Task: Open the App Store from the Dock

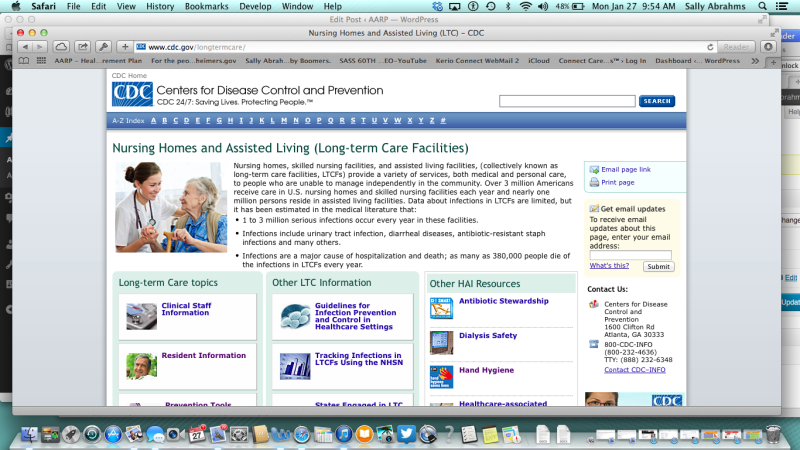Action: click(113, 434)
